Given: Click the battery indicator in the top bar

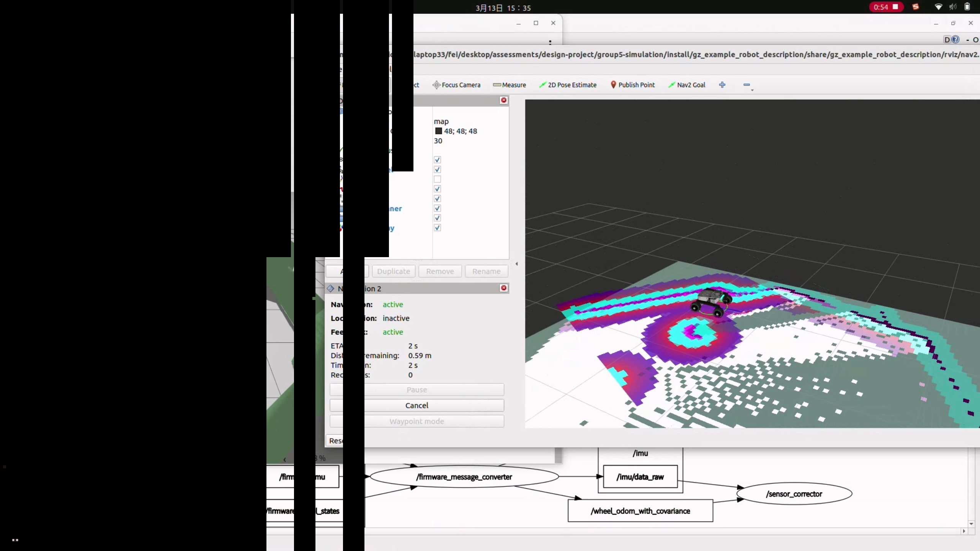Looking at the screenshot, I should click(x=967, y=7).
